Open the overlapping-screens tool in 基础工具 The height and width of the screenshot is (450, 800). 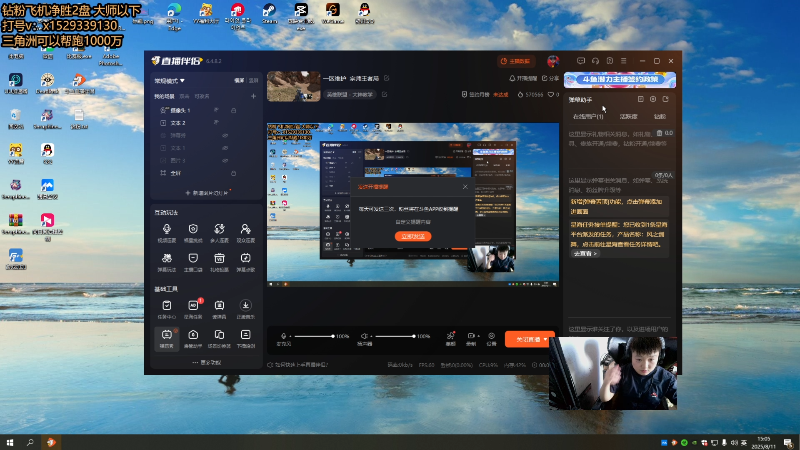[x=219, y=338]
